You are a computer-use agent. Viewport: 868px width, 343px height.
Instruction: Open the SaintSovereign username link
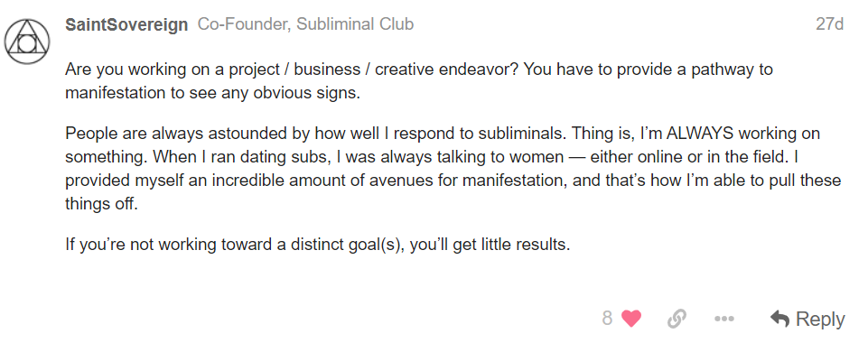126,25
